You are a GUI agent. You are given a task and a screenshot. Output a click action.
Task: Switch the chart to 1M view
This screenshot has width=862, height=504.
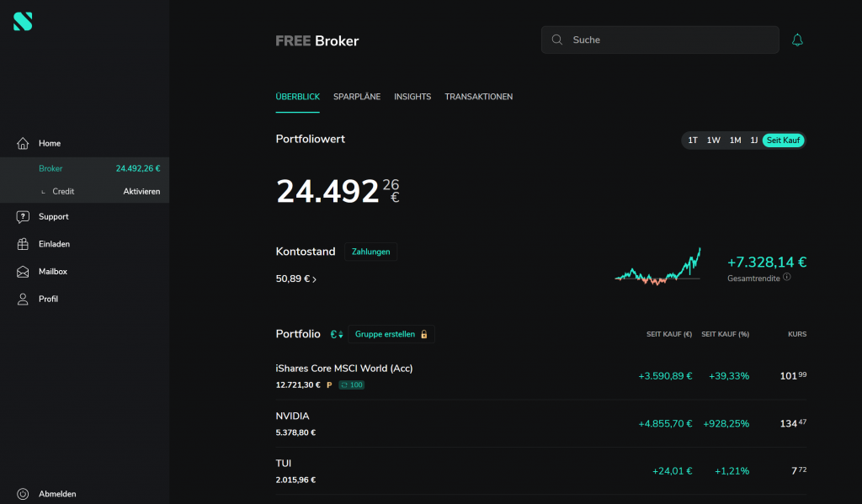pyautogui.click(x=734, y=141)
